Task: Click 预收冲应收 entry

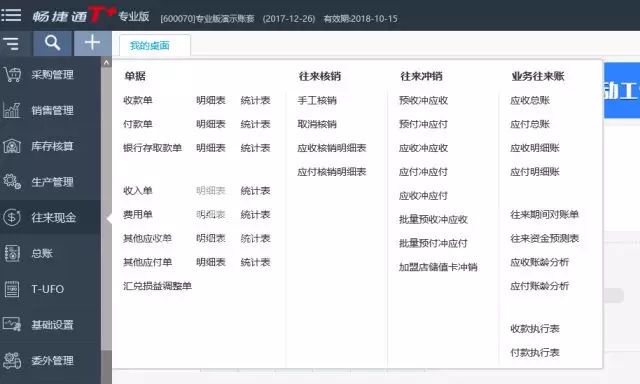Action: (423, 100)
